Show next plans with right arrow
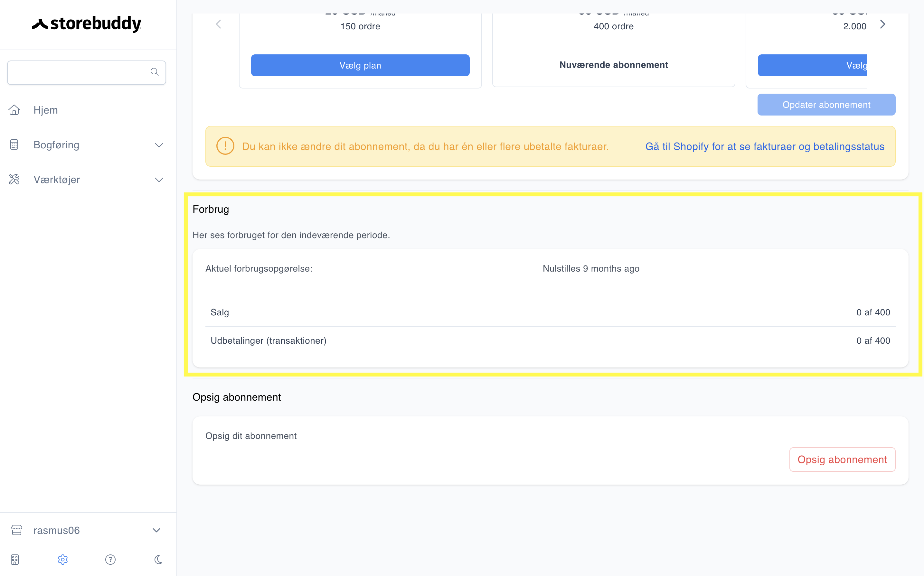Viewport: 924px width, 576px height. click(882, 24)
